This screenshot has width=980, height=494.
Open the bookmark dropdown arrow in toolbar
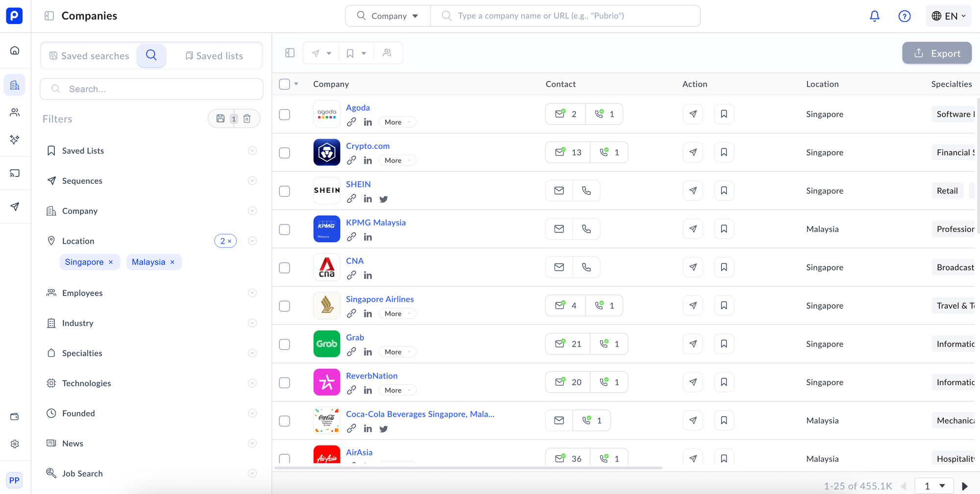[364, 53]
